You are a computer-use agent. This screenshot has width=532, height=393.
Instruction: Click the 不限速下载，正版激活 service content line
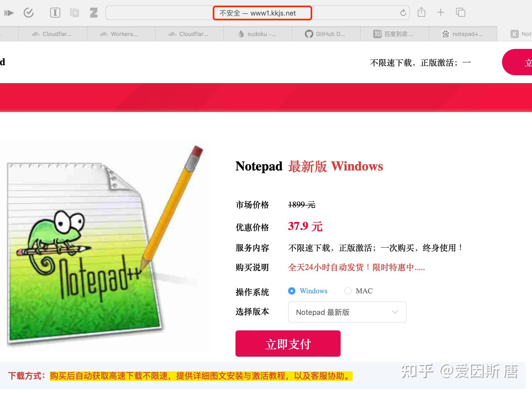376,248
